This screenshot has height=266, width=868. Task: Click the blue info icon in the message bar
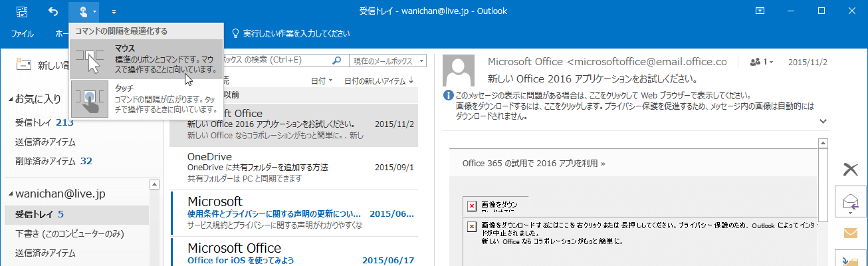[449, 96]
